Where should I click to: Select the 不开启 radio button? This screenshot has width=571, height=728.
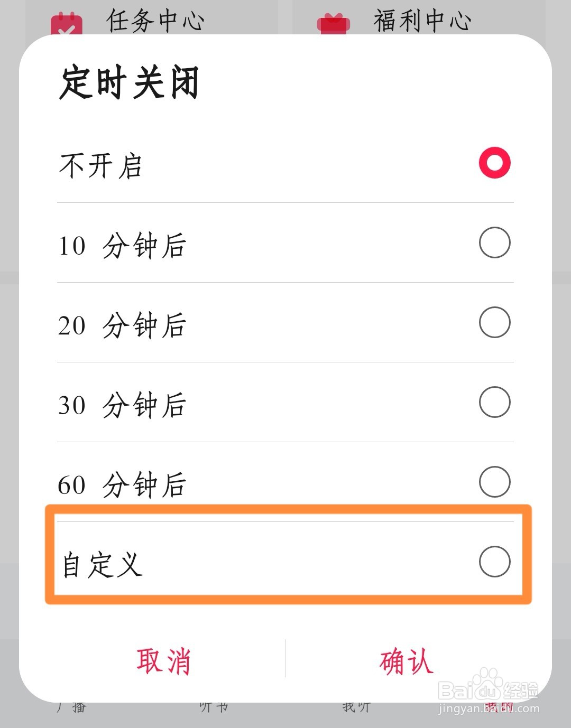(x=494, y=163)
